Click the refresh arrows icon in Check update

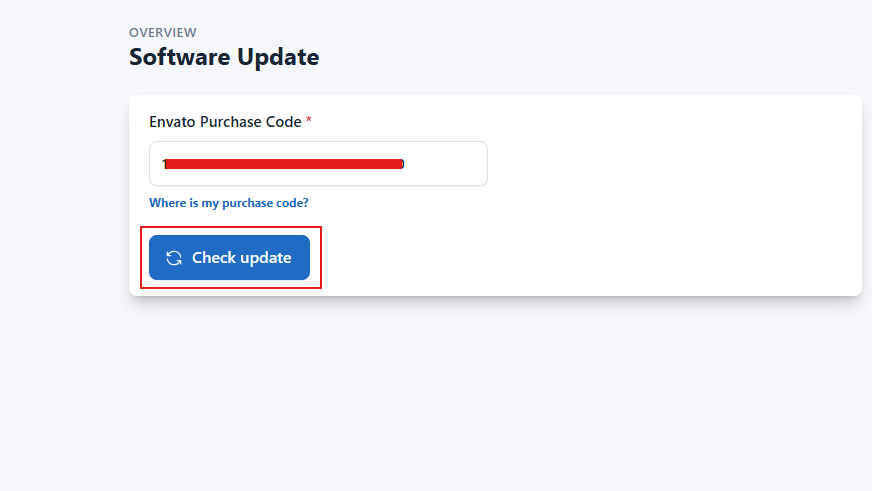coord(174,258)
